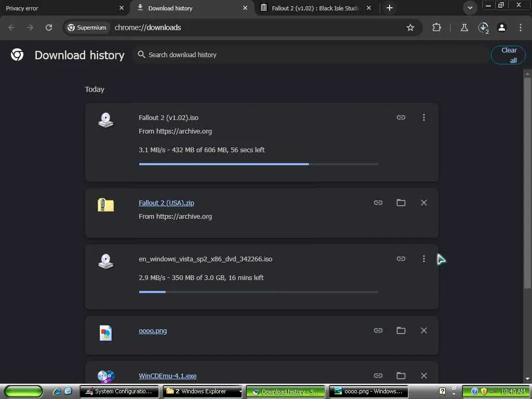Viewport: 532px width, 399px height.
Task: Open the downloads toolbar bubble
Action: [484, 28]
